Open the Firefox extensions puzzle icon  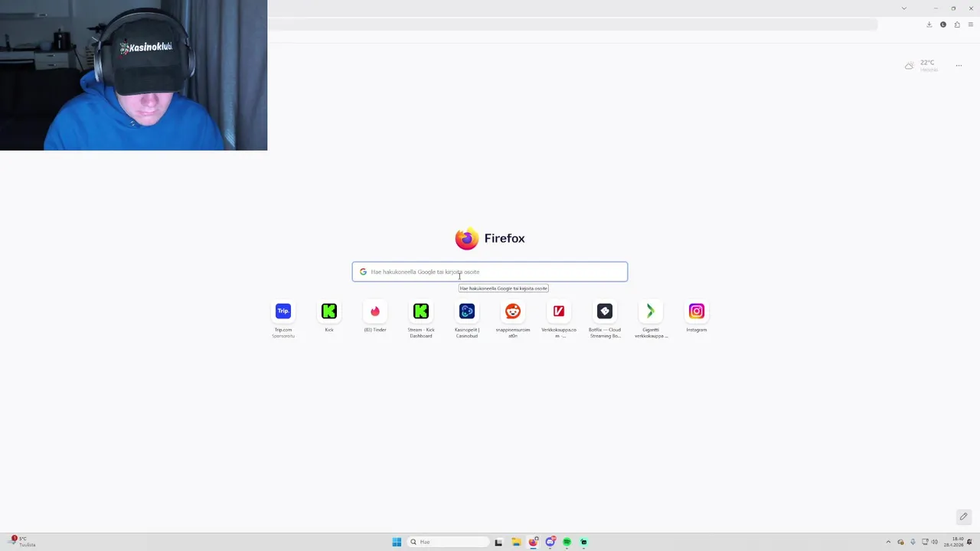tap(957, 24)
